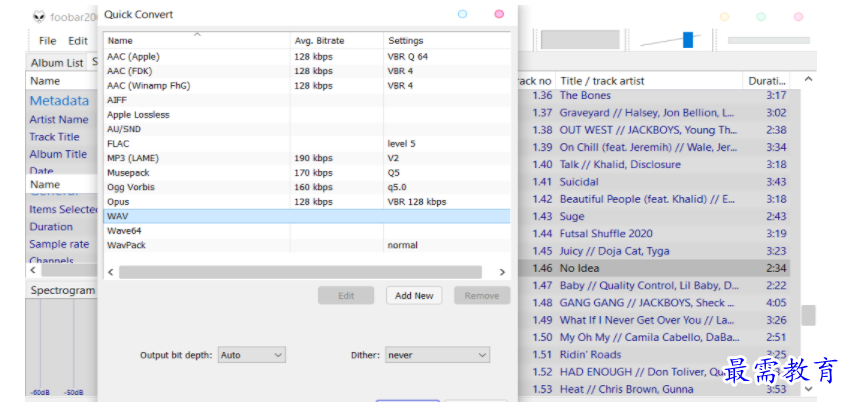This screenshot has width=846, height=402.
Task: Select track 1.36 The Bones
Action: click(653, 96)
